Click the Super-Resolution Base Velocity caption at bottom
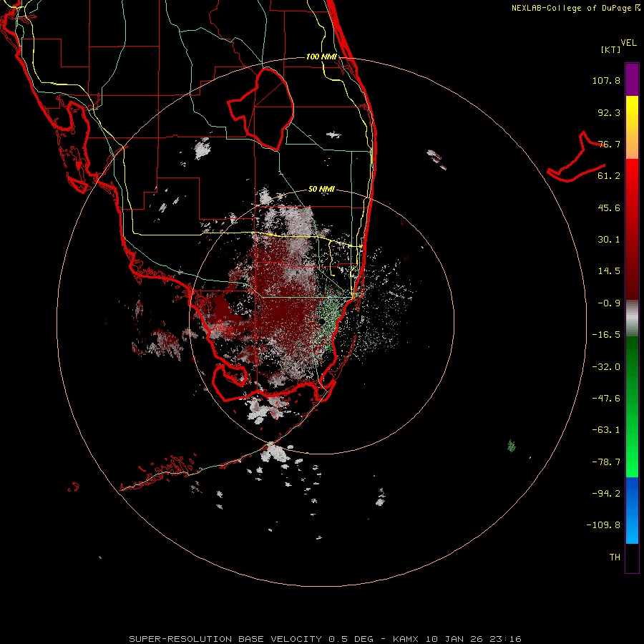This screenshot has width=644, height=644. tap(326, 639)
